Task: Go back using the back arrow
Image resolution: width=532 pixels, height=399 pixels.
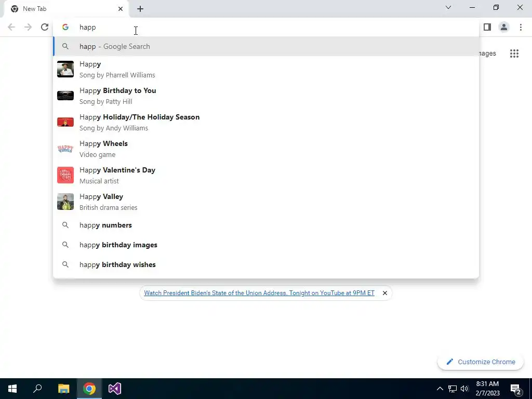Action: click(11, 27)
